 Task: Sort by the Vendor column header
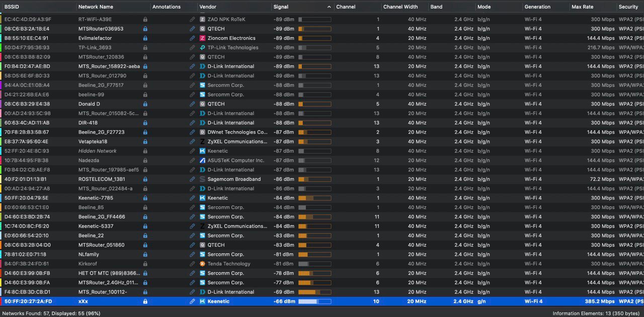tap(208, 7)
